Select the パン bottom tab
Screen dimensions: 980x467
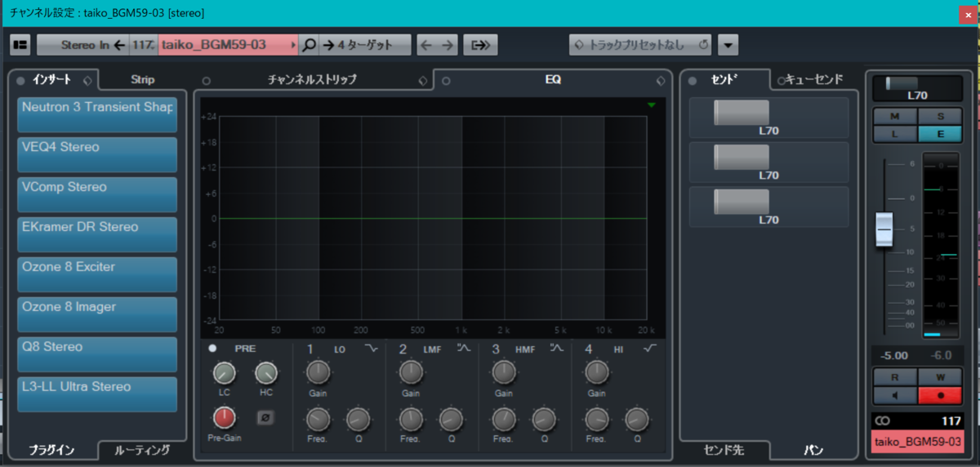(x=813, y=450)
